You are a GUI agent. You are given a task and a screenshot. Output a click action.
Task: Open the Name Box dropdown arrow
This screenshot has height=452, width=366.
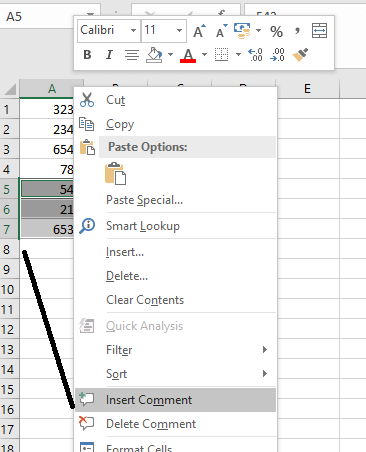click(x=90, y=14)
